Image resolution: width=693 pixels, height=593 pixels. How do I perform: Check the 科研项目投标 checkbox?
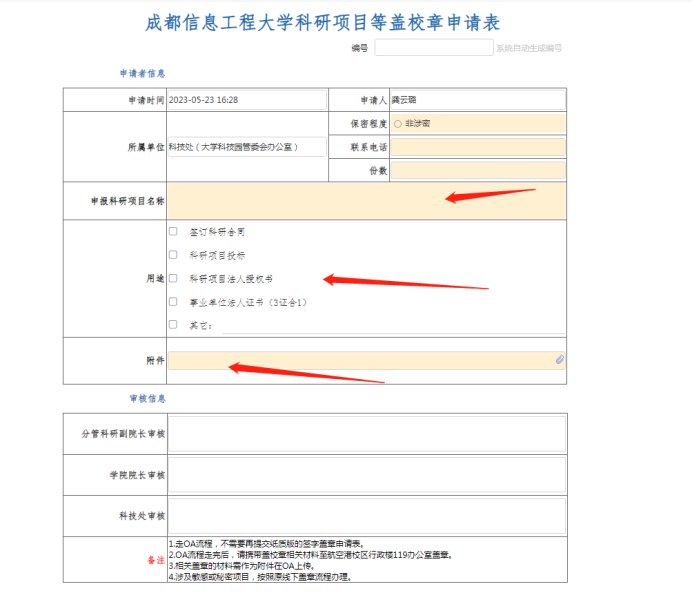[173, 254]
